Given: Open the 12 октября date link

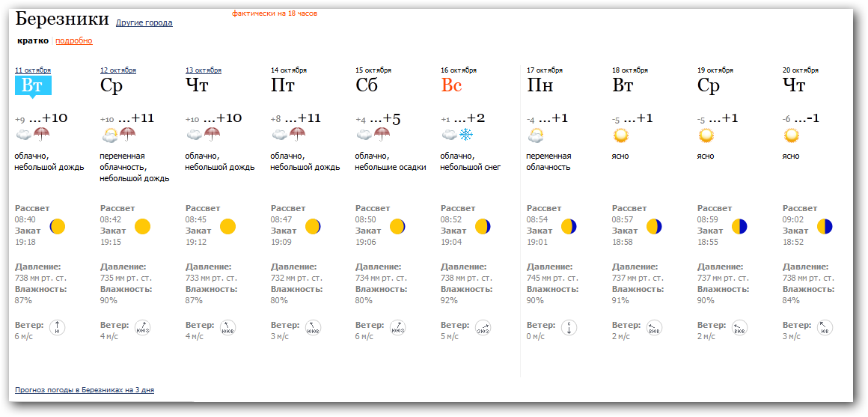Looking at the screenshot, I should coord(118,70).
